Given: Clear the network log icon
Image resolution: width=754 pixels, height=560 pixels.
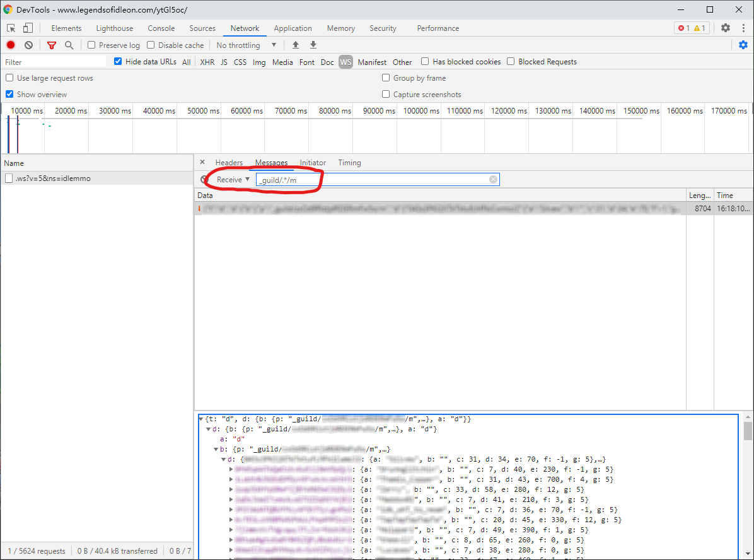Looking at the screenshot, I should (x=29, y=45).
